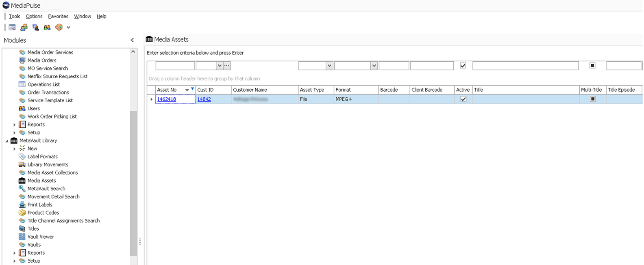Click the MetaVault Search magnifier icon
This screenshot has height=265, width=644.
click(x=22, y=189)
